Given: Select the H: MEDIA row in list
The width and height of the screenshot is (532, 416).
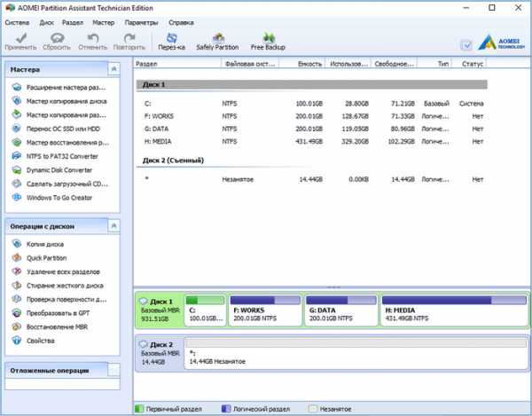Looking at the screenshot, I should click(x=311, y=142).
